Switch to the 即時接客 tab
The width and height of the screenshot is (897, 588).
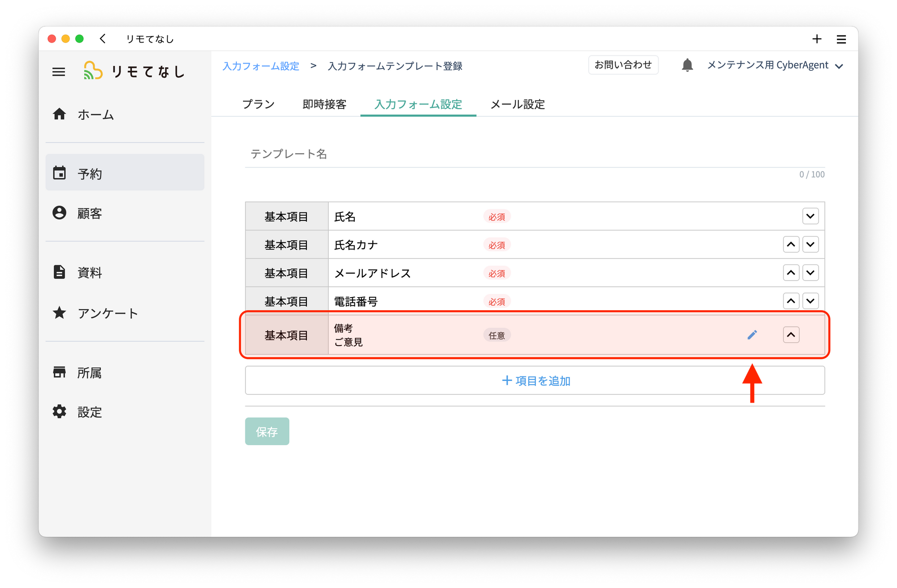click(324, 104)
